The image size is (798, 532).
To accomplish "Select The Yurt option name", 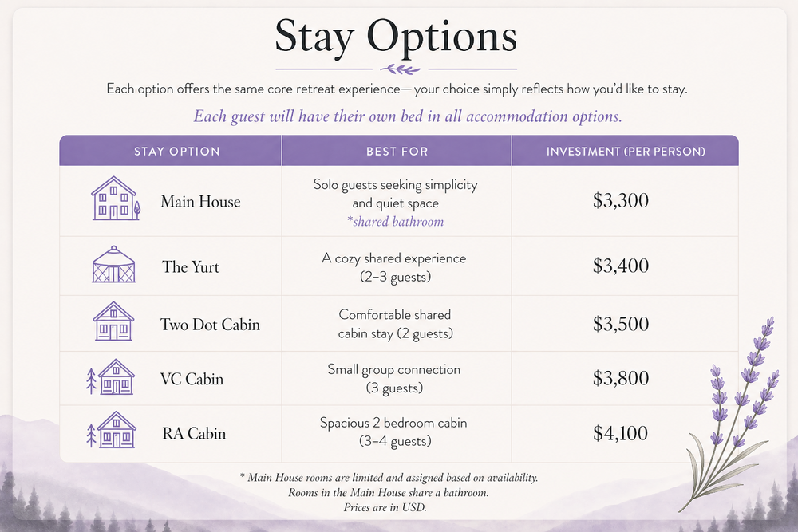I will point(191,267).
